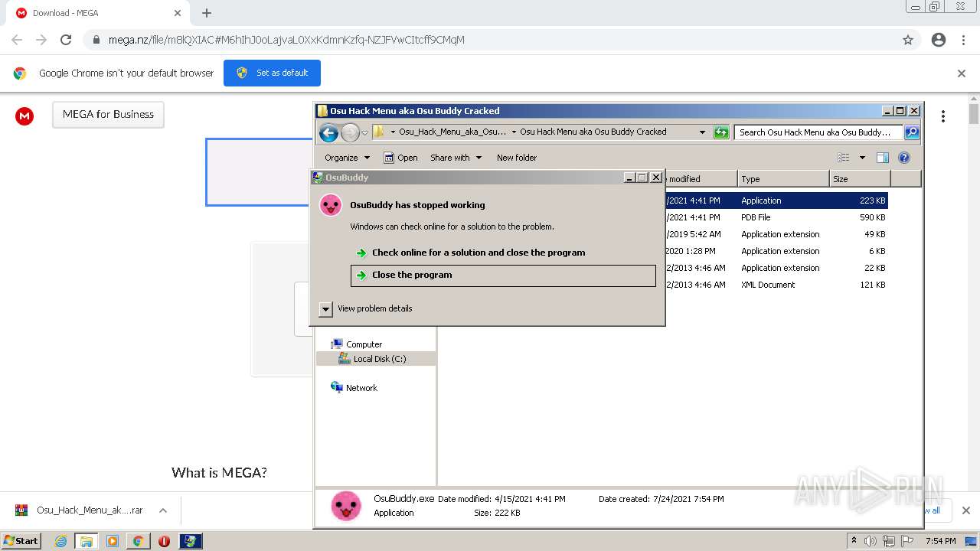Screen dimensions: 980x551
Task: Close the Chrome downloads bar
Action: click(966, 510)
